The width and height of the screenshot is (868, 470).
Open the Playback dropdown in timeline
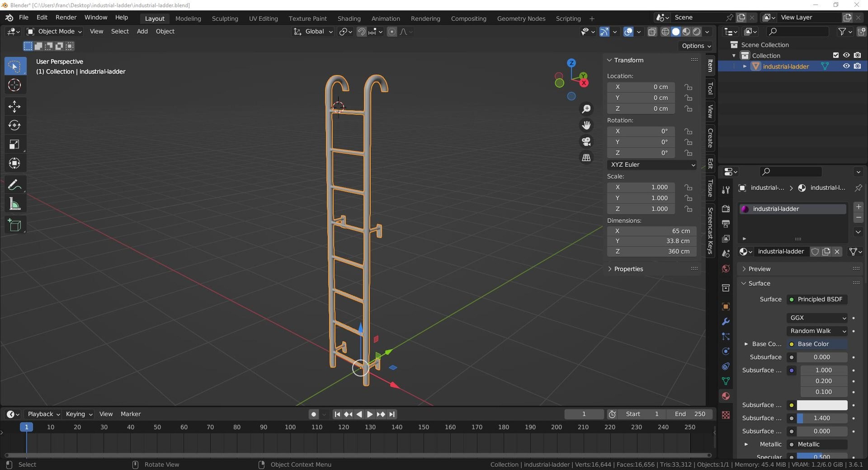tap(43, 414)
